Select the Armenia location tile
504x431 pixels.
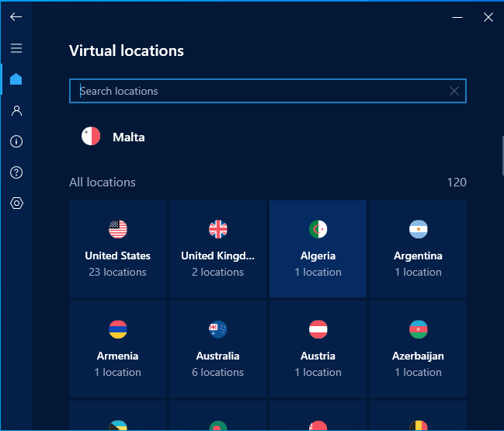coord(117,349)
